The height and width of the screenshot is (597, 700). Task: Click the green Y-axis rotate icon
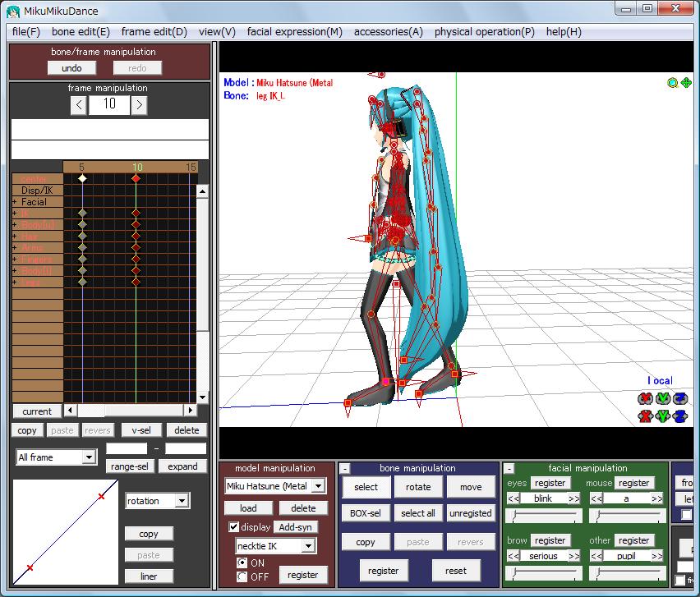(662, 398)
